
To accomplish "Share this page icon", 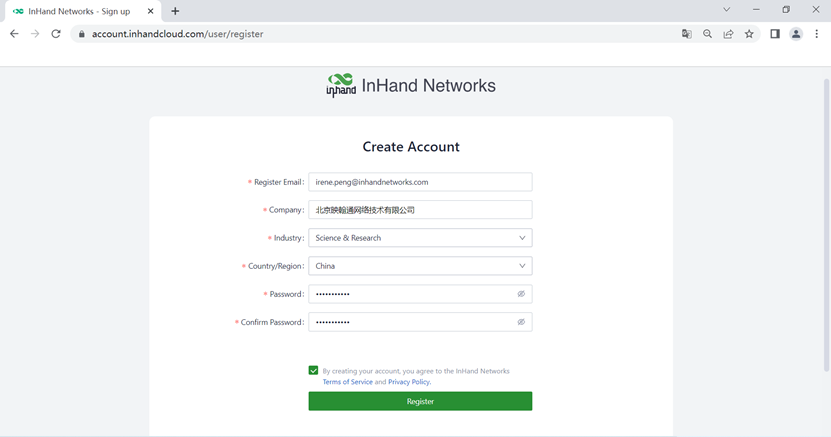I will [728, 34].
